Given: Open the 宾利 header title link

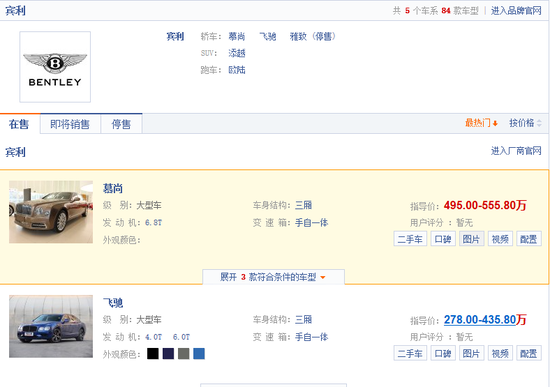Looking at the screenshot, I should tap(15, 11).
